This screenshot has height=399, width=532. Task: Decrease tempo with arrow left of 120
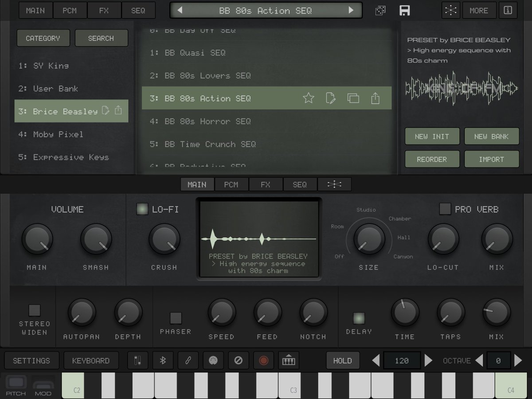(376, 360)
